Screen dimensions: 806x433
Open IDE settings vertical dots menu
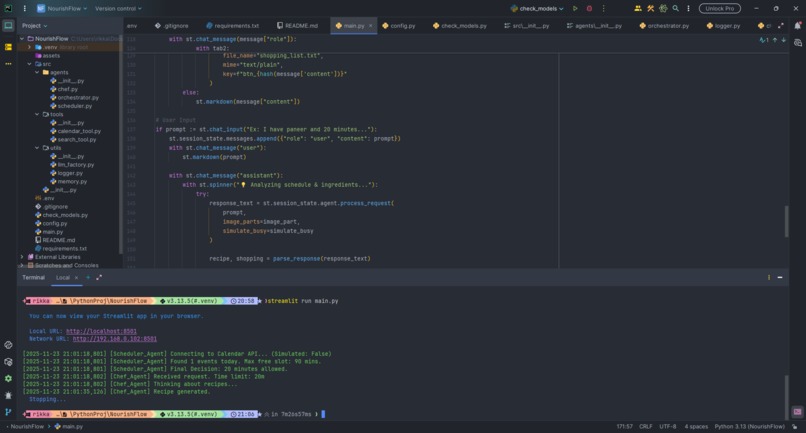click(688, 9)
